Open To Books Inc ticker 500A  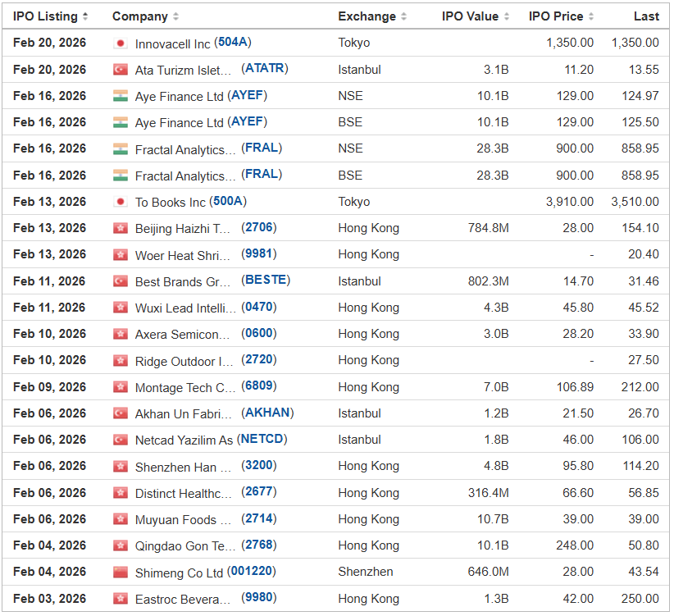(228, 201)
